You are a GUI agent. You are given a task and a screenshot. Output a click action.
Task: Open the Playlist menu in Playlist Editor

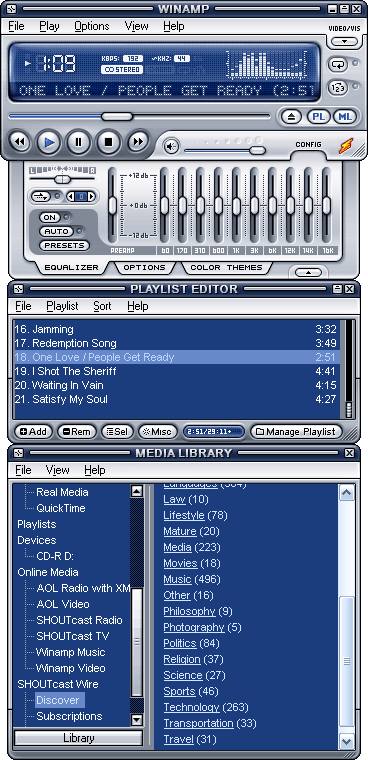(62, 306)
